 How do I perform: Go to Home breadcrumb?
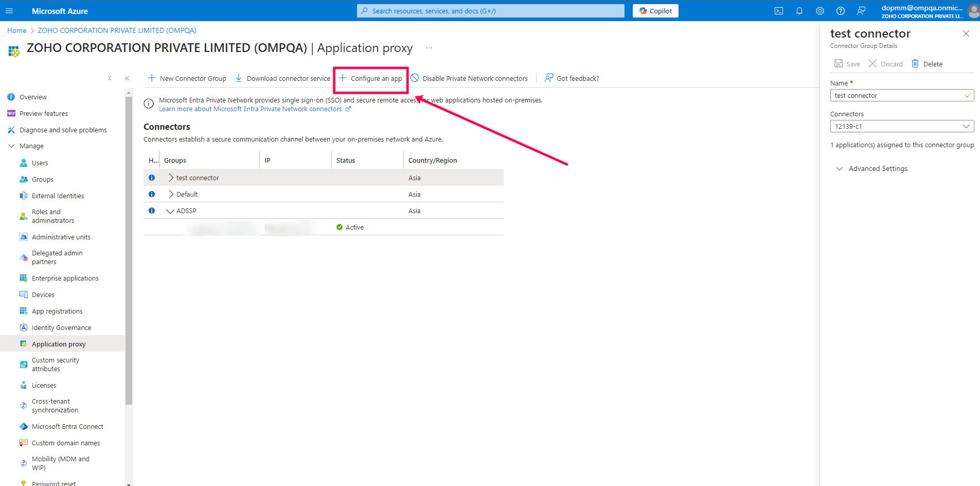tap(17, 30)
